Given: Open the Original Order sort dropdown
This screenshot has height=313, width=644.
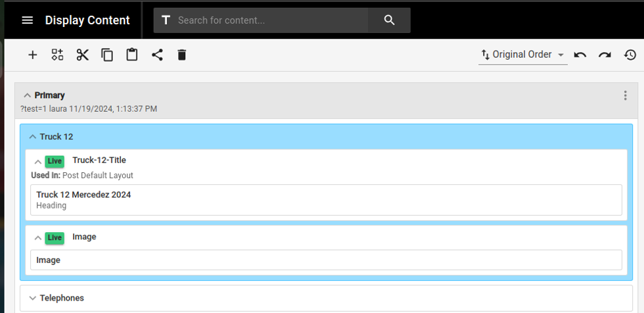Looking at the screenshot, I should [x=522, y=55].
